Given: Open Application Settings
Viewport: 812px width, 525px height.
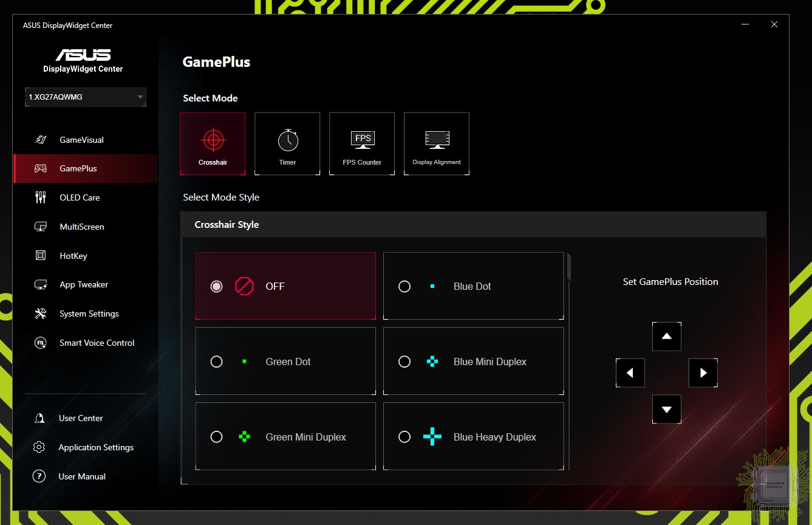Looking at the screenshot, I should pyautogui.click(x=95, y=447).
